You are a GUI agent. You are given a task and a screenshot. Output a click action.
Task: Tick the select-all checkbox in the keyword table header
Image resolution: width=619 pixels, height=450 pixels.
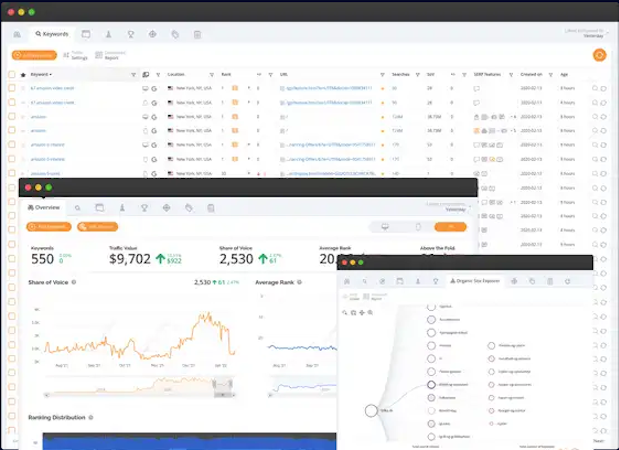coord(12,74)
